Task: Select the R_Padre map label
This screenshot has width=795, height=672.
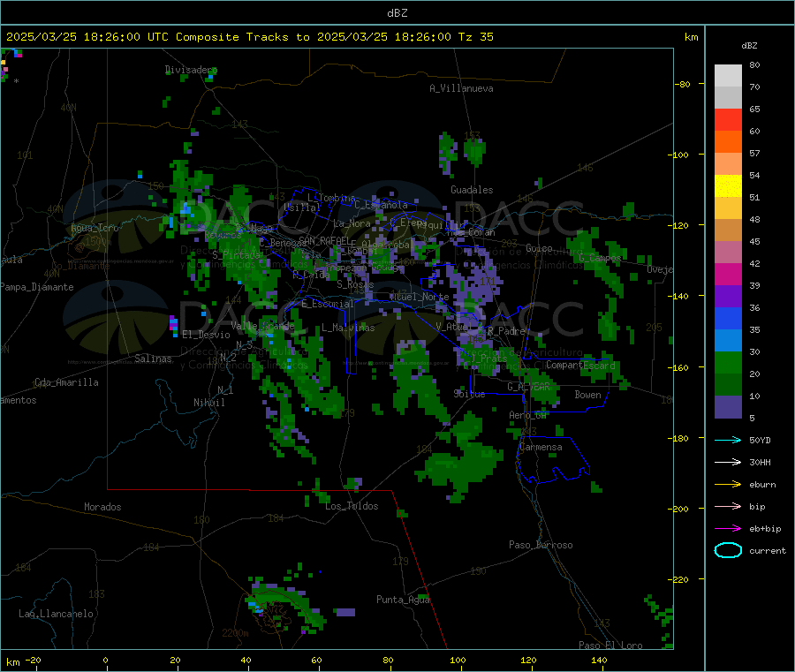Action: coord(506,331)
